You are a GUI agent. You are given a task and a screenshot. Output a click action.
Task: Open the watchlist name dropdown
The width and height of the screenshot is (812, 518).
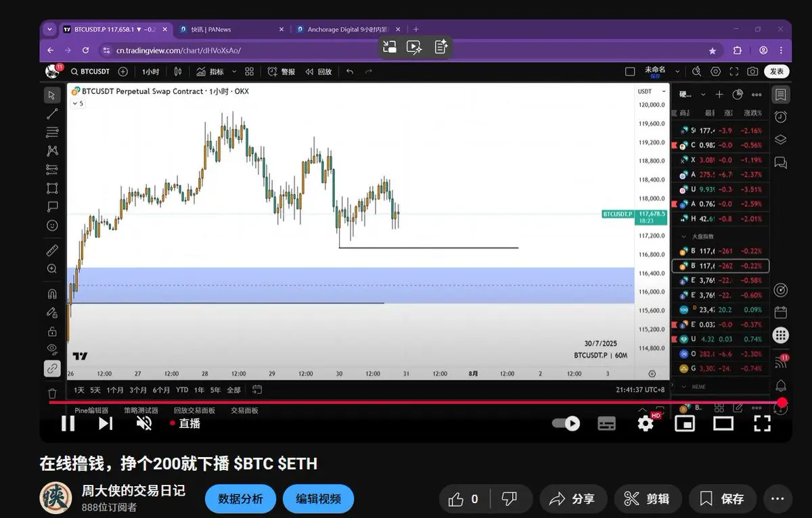(692, 95)
